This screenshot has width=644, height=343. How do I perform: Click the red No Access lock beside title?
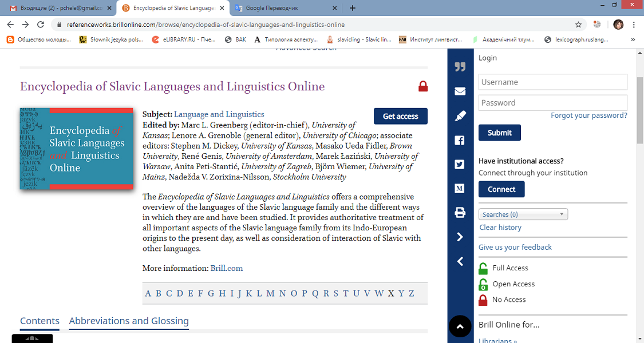[423, 86]
